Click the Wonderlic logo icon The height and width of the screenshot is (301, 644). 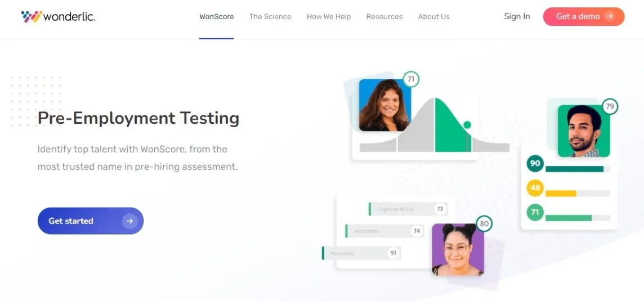tap(32, 17)
